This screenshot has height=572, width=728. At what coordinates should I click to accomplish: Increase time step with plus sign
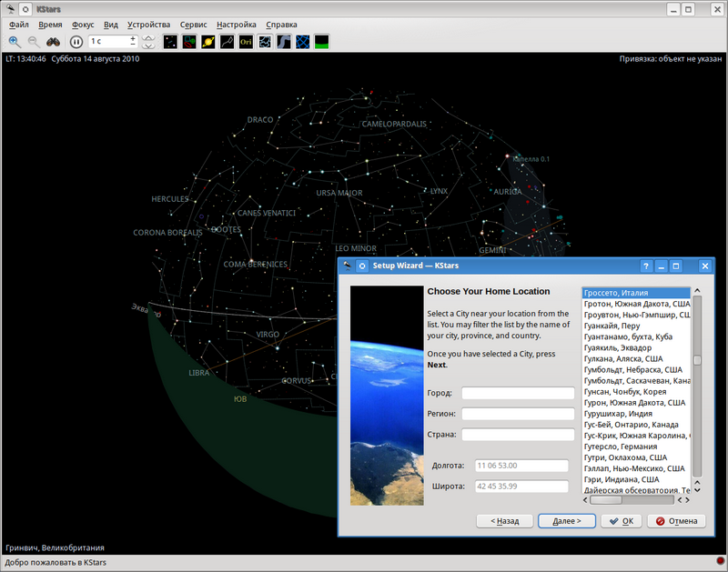click(133, 38)
